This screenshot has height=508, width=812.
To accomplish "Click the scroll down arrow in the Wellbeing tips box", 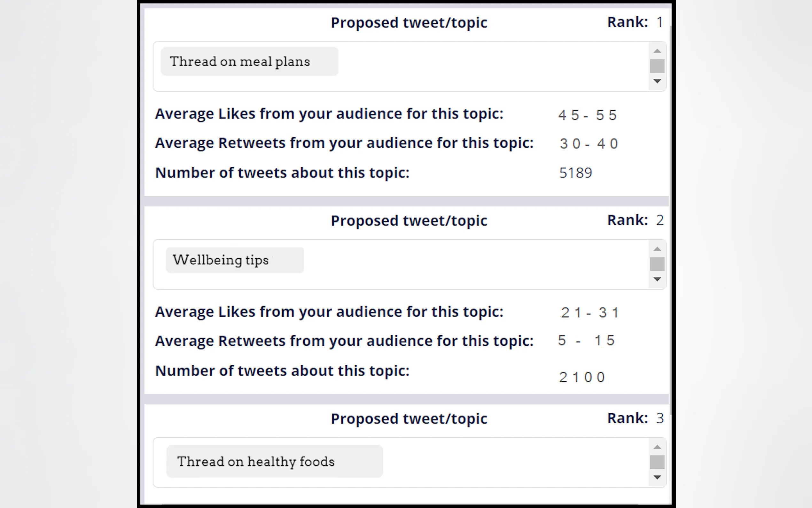I will pos(657,279).
